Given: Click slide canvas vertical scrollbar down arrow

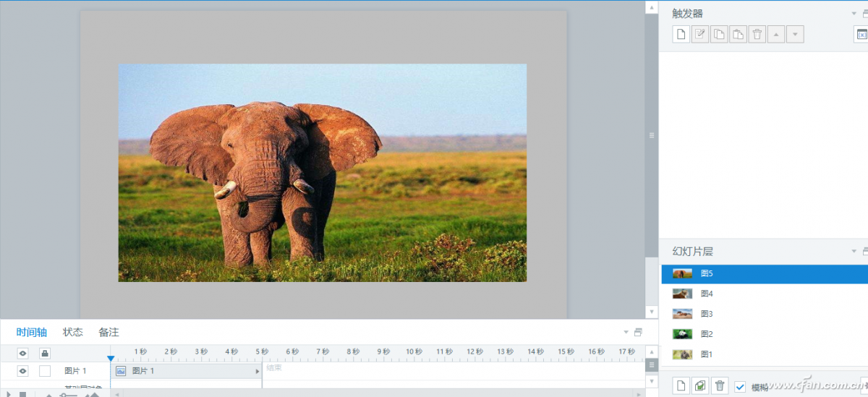Looking at the screenshot, I should 652,312.
